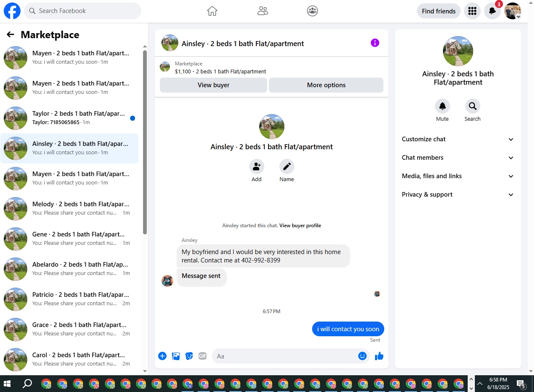This screenshot has height=392, width=534.
Task: Go back using Marketplace arrow
Action: 10,34
